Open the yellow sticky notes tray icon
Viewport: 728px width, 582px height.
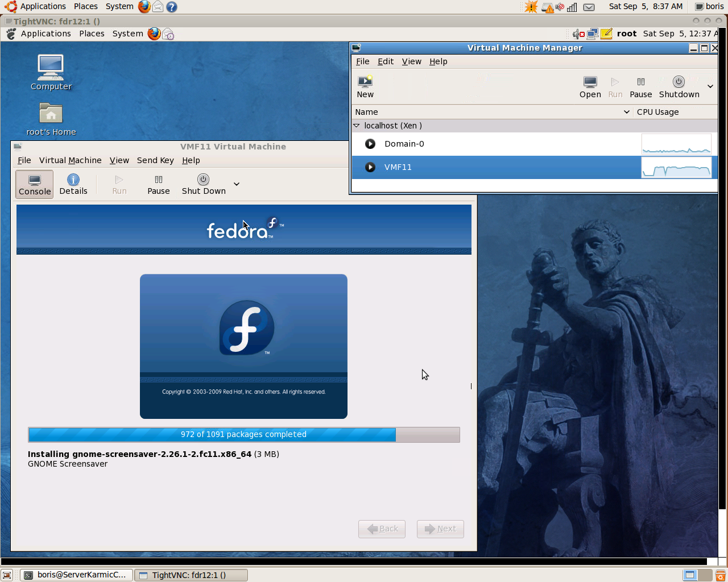click(606, 34)
